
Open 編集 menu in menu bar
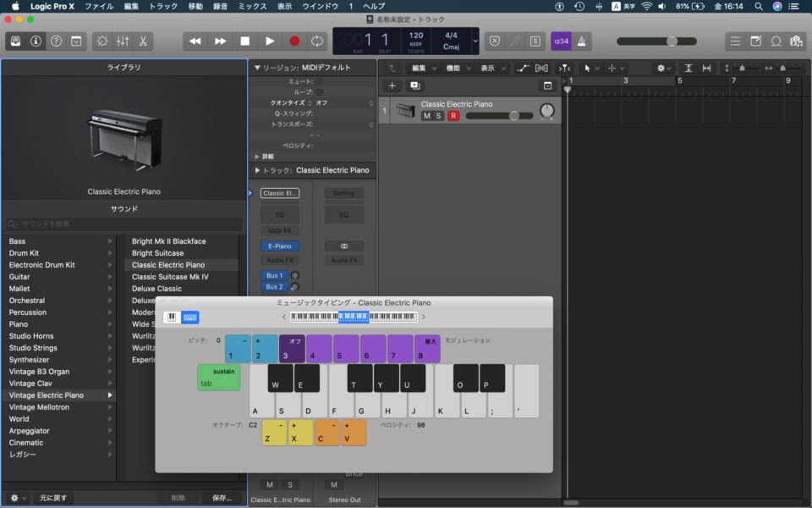131,6
